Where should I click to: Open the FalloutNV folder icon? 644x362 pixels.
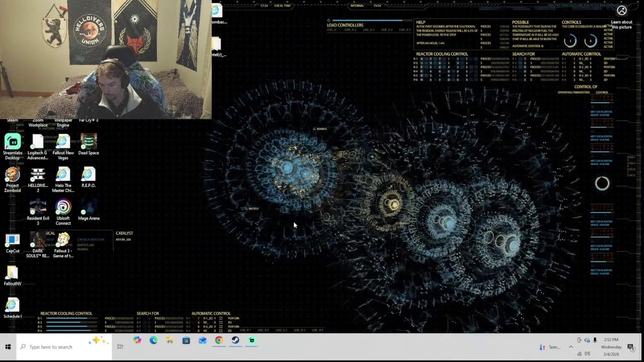click(x=13, y=276)
